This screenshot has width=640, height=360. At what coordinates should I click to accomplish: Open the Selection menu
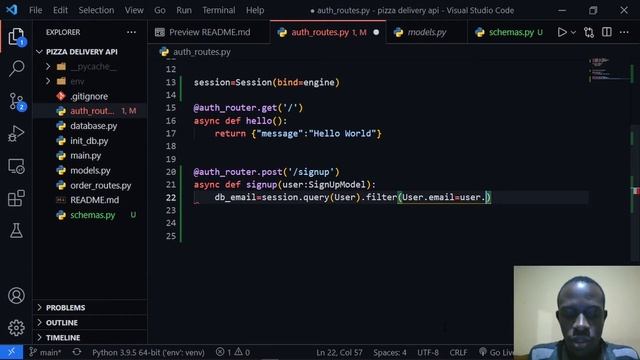pos(96,10)
